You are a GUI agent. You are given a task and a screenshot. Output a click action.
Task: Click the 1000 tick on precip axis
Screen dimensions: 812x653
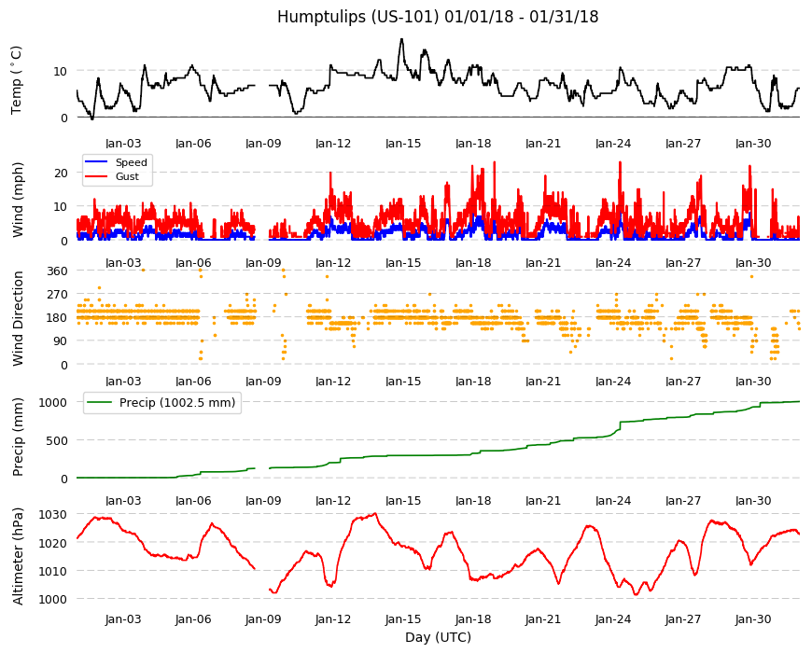coord(53,403)
